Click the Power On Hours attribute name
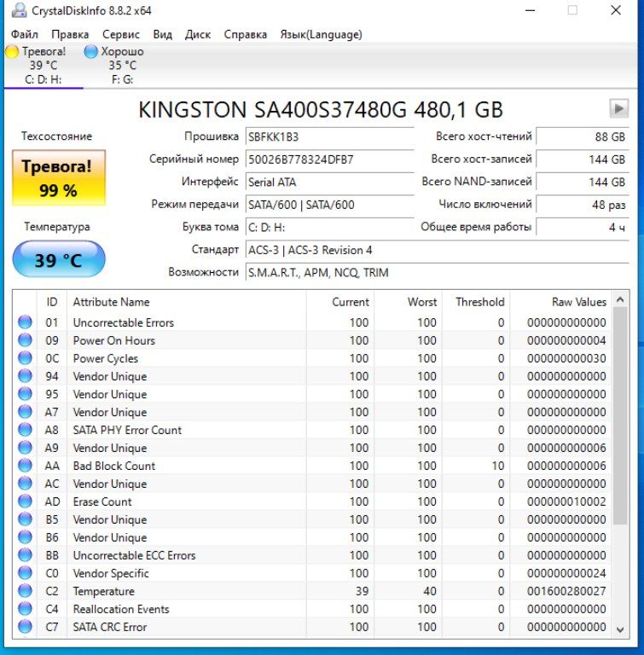 114,340
